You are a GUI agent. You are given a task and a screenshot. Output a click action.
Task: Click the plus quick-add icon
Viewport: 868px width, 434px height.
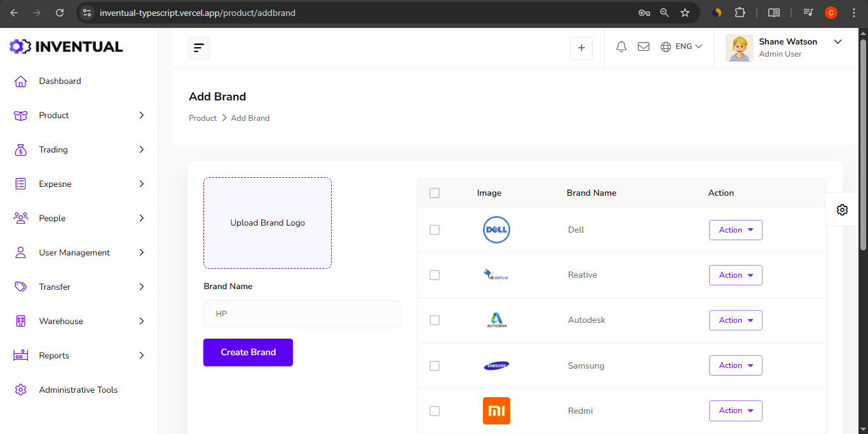click(x=581, y=48)
